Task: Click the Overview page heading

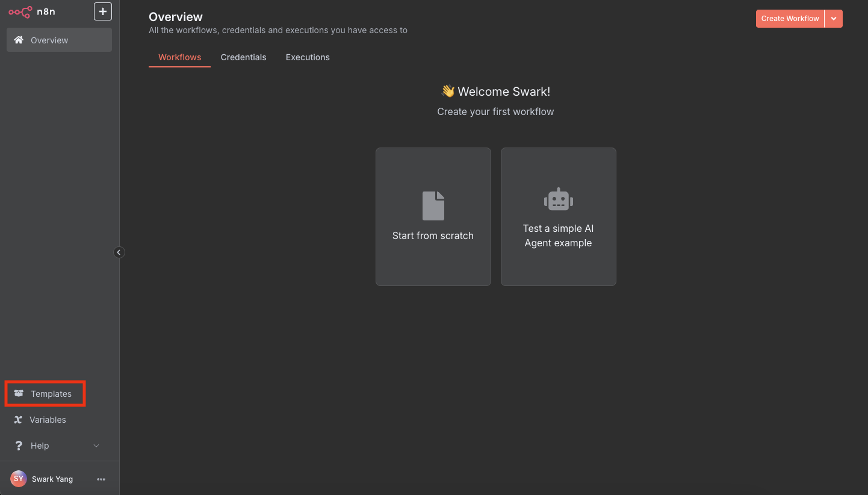Action: (x=176, y=17)
